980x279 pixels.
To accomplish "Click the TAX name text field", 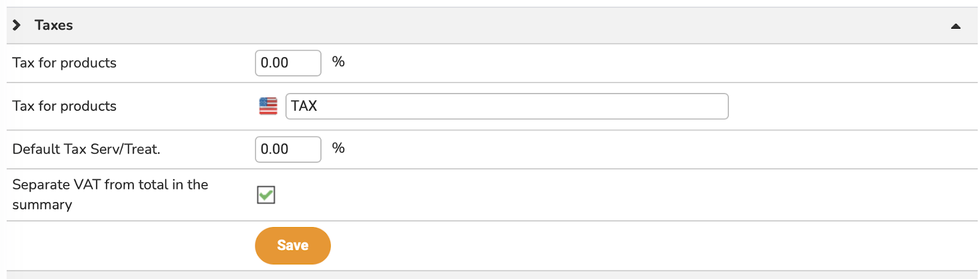I will (x=507, y=106).
